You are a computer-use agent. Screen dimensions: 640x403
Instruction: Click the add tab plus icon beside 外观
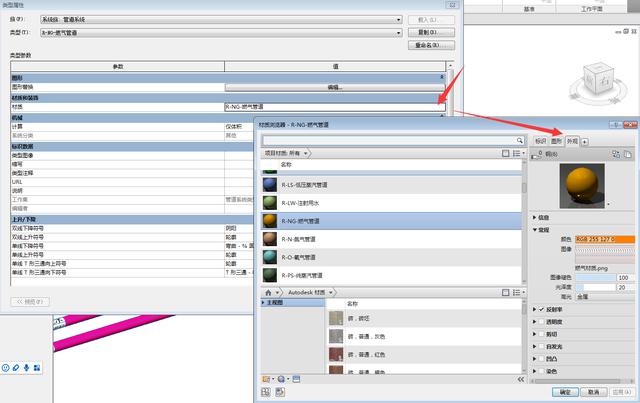click(x=585, y=141)
